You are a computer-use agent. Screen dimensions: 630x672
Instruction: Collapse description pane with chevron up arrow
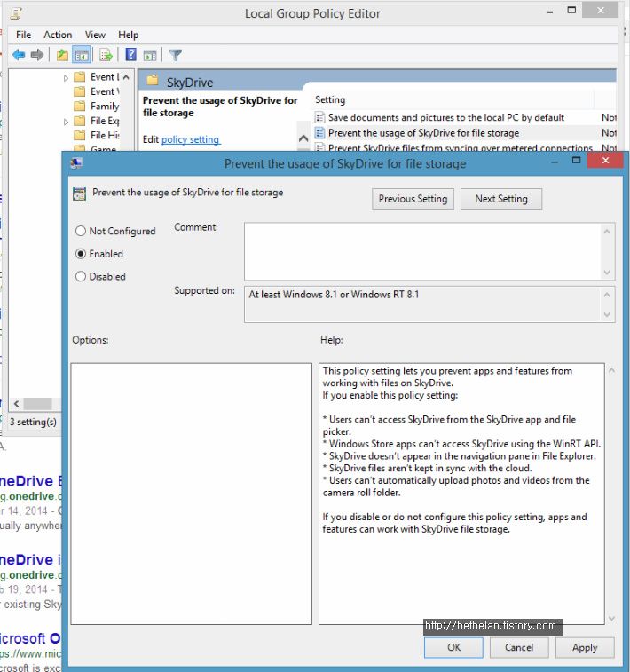303,138
